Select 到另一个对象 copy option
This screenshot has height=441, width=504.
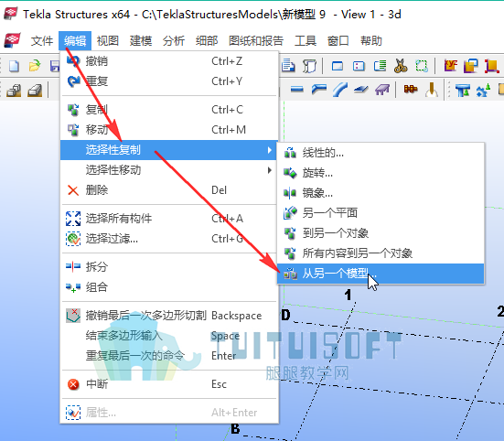381,233
